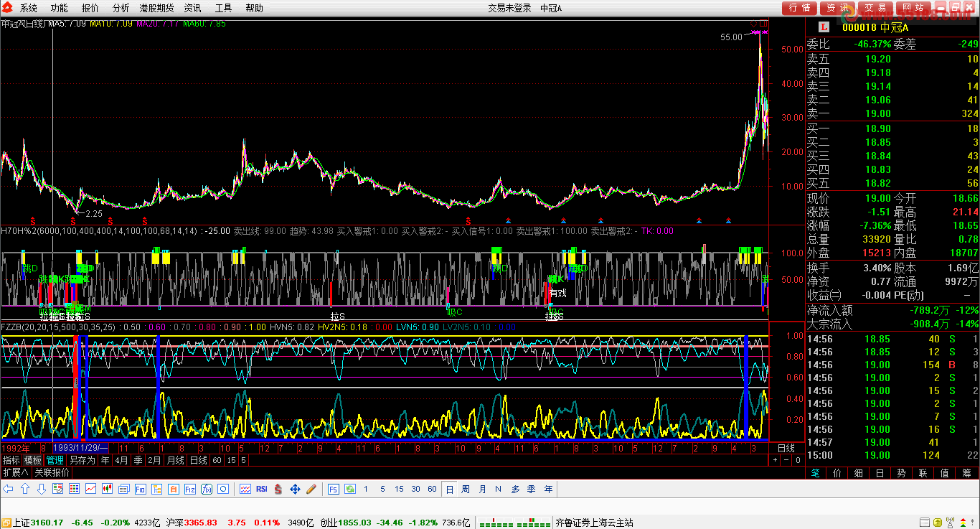Expand the 扩展∧ panel
The width and height of the screenshot is (980, 529).
pos(15,472)
